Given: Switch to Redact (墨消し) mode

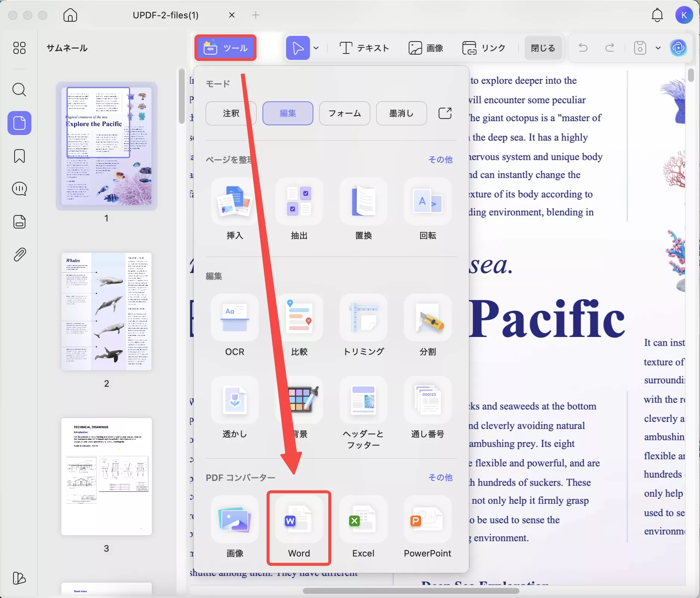Looking at the screenshot, I should [x=402, y=113].
